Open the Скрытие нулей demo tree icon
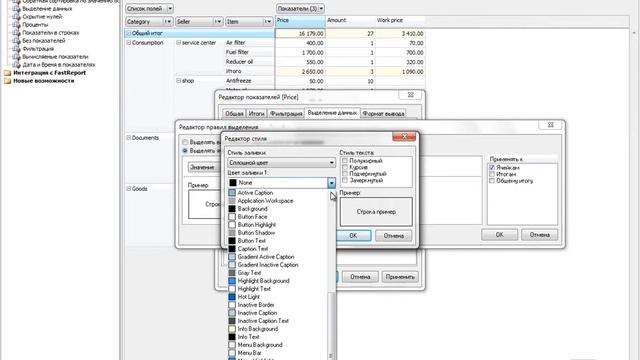 pos(16,17)
